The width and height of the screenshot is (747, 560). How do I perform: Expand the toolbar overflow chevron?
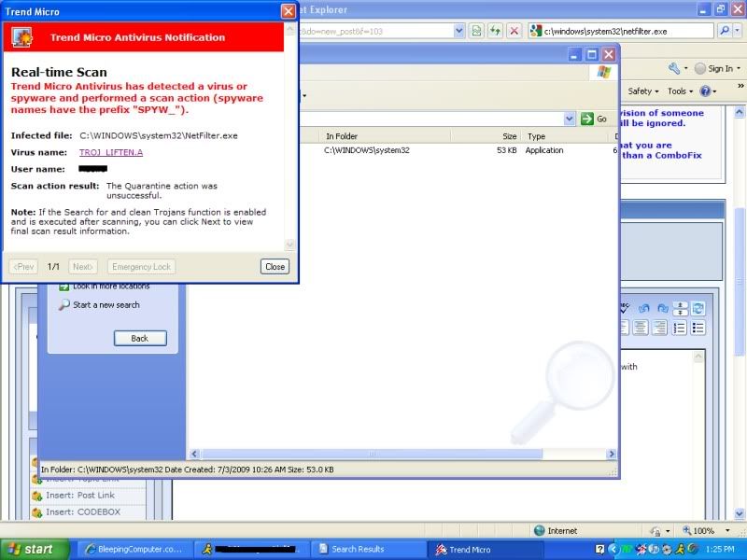[x=740, y=86]
